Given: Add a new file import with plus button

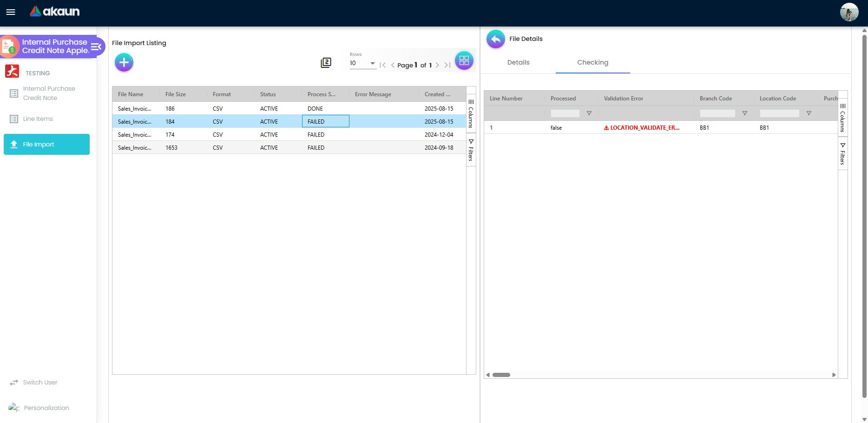Looking at the screenshot, I should [x=124, y=62].
